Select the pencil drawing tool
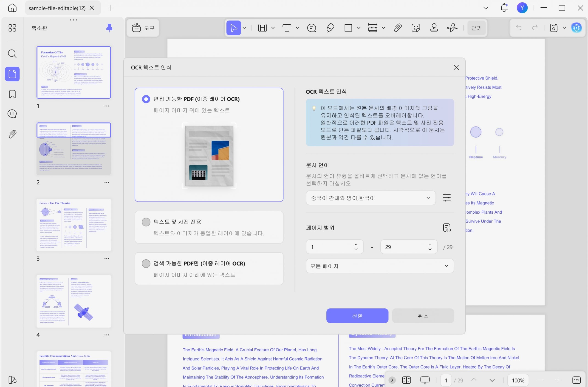 tap(330, 28)
